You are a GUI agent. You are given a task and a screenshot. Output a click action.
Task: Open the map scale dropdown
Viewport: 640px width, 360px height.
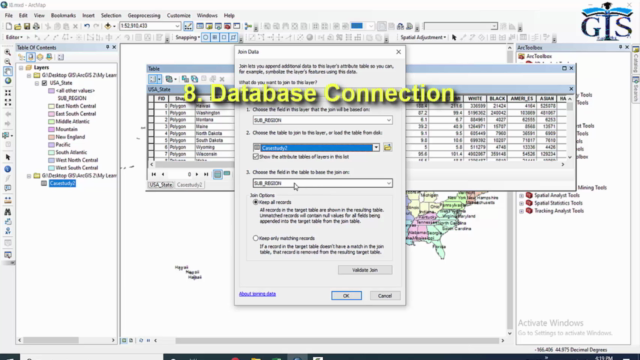tap(177, 26)
